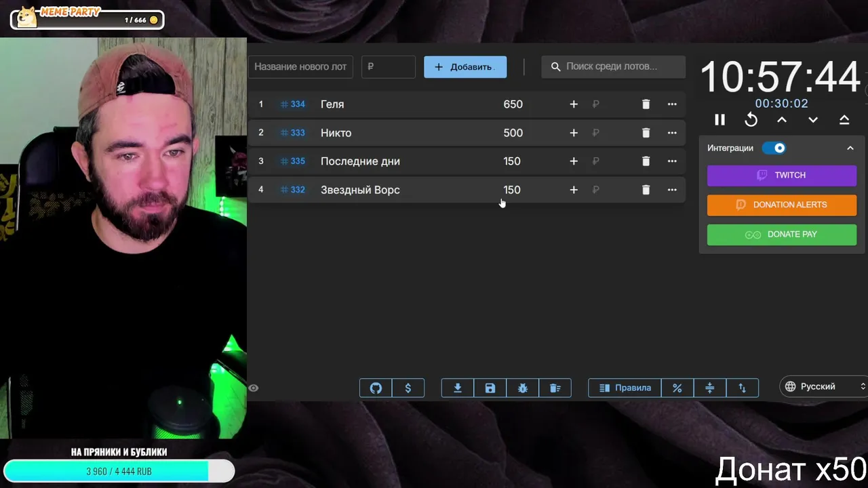Screen dimensions: 868x488
Task: Click lot ID #334
Action: tap(293, 104)
